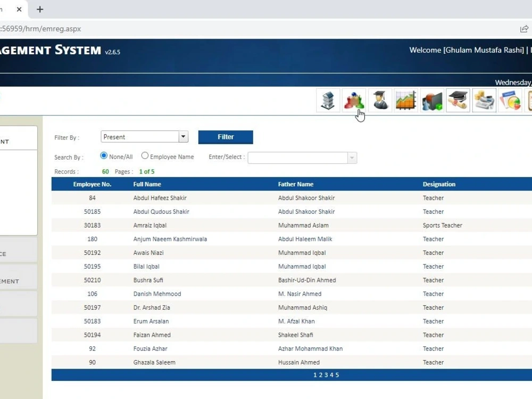This screenshot has width=532, height=399.
Task: Select employee Erum Arsalan
Action: [x=151, y=321]
